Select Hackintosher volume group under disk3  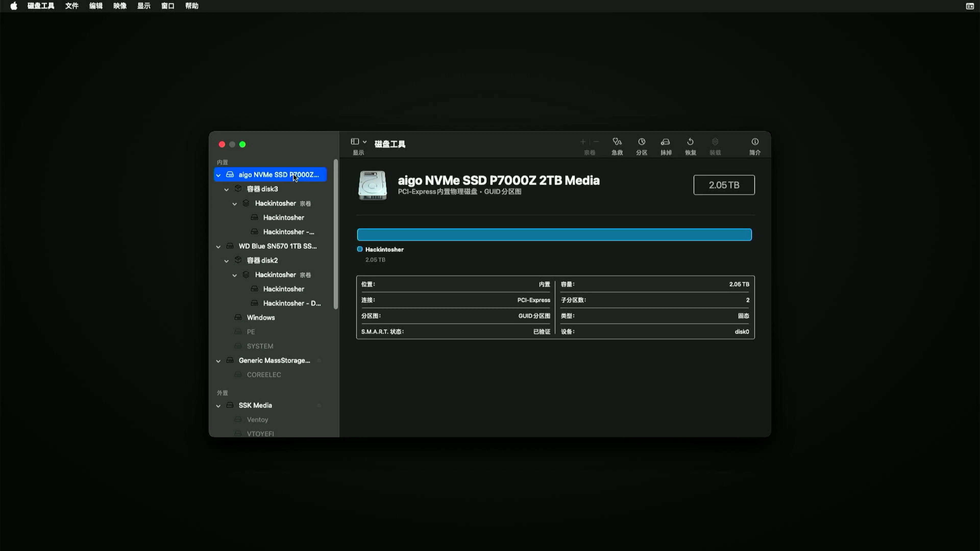(x=270, y=204)
